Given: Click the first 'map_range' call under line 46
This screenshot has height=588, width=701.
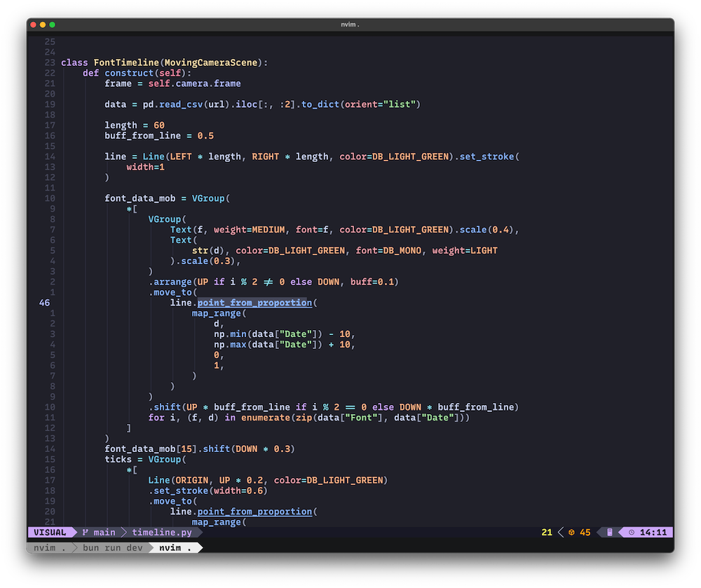Looking at the screenshot, I should (x=217, y=313).
